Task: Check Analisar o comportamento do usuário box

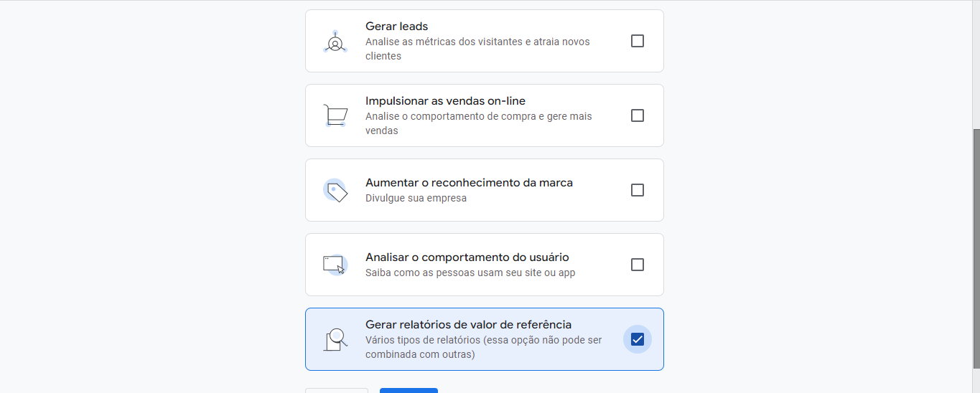Action: (x=637, y=265)
